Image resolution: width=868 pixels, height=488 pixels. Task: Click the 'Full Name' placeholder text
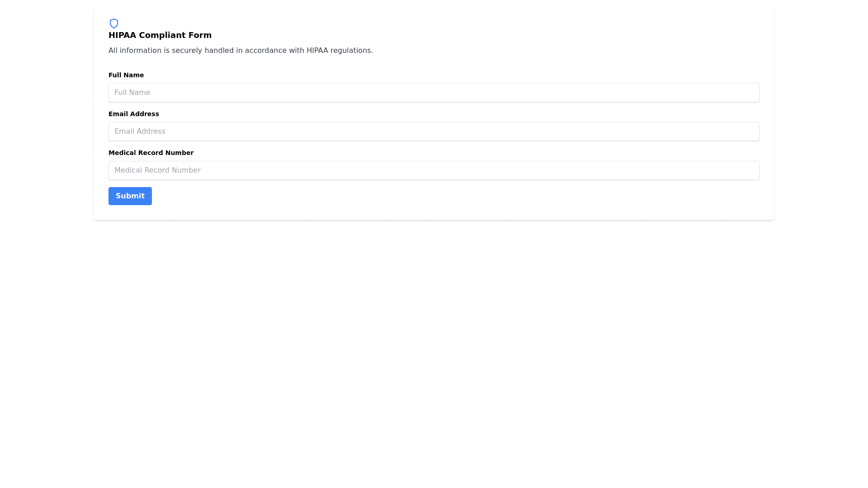click(132, 93)
